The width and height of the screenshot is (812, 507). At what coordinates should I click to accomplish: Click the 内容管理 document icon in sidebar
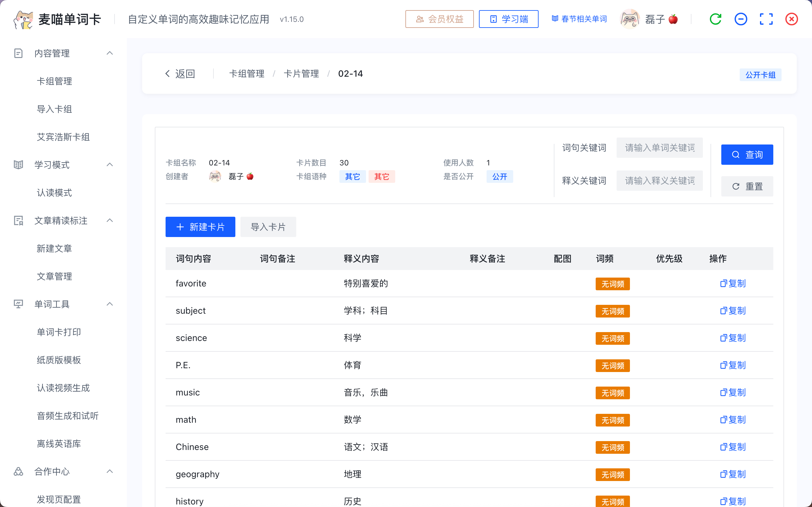pos(18,53)
